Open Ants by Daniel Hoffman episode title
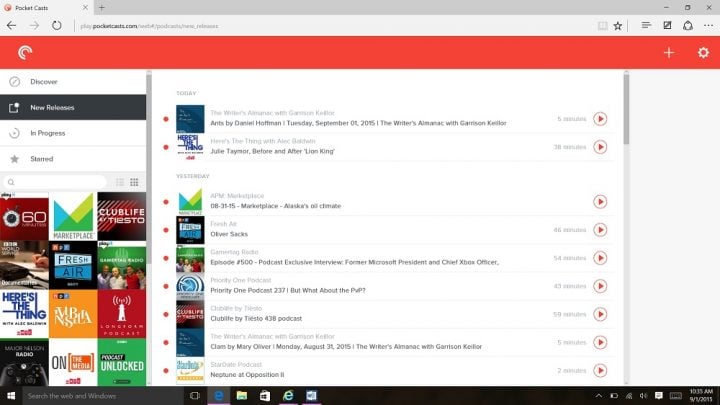720x405 pixels. 358,123
